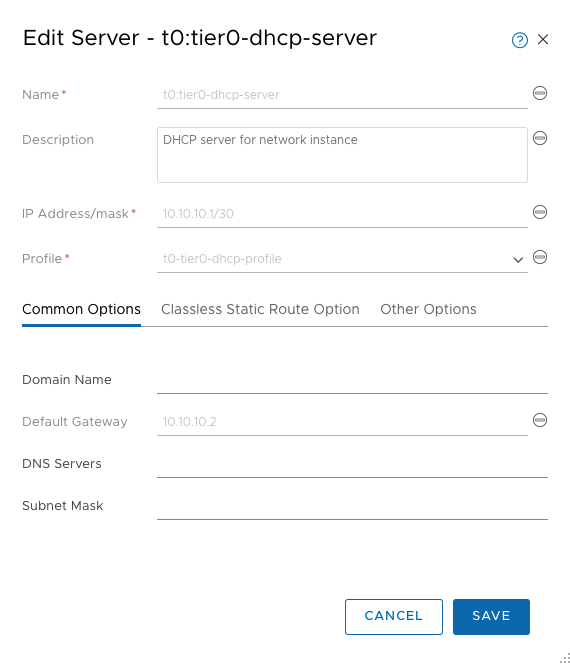Expand the Profile dropdown chevron
Screen dimensions: 570x664
518,260
